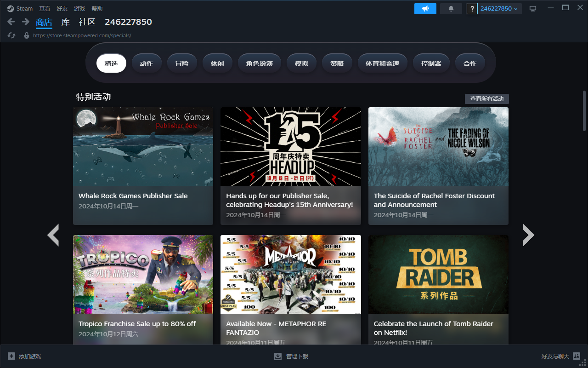588x368 pixels.
Task: Open the notifications bell
Action: click(x=451, y=9)
